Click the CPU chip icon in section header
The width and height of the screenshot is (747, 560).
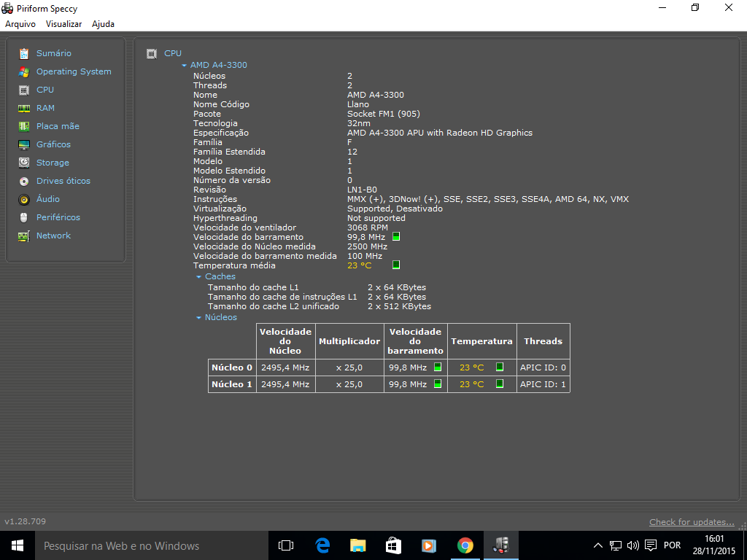[152, 53]
